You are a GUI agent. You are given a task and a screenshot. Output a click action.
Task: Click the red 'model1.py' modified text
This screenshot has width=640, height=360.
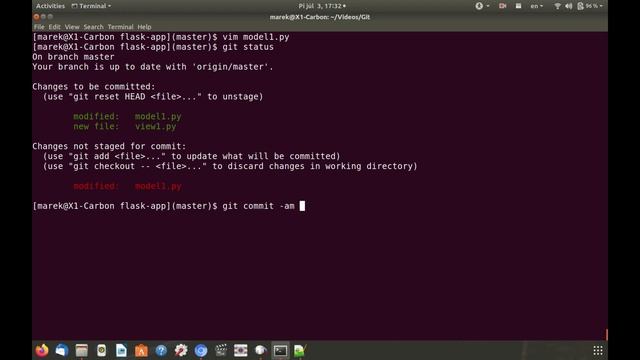[x=158, y=186]
